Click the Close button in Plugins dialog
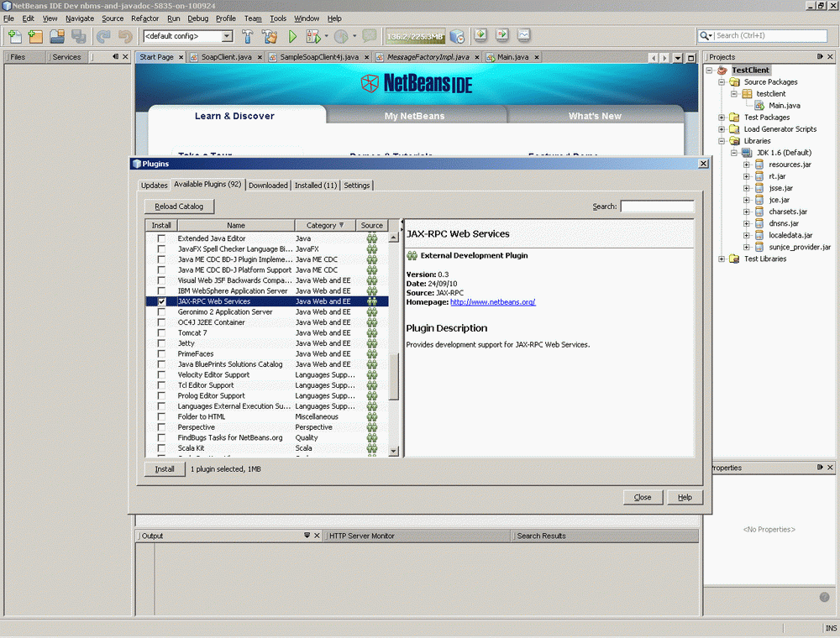 tap(643, 497)
